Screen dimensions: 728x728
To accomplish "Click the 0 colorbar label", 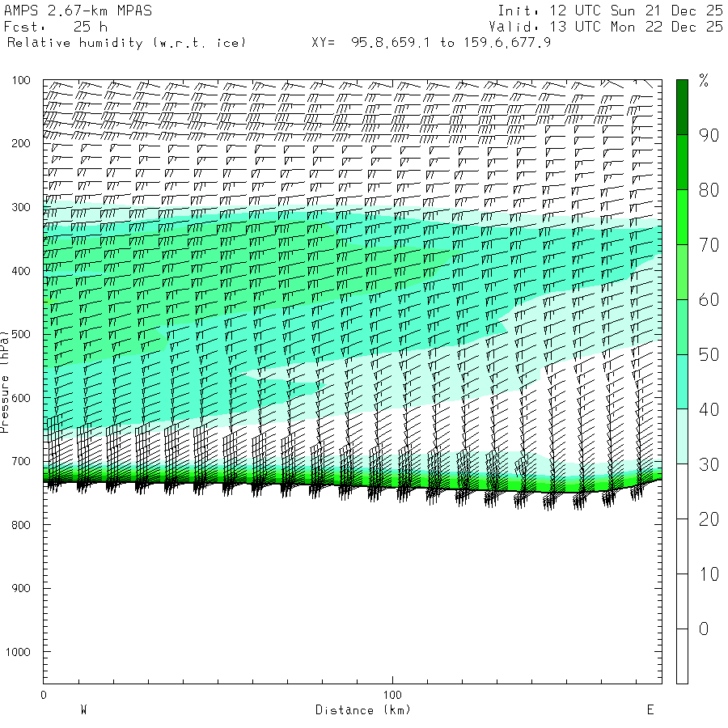I will pos(704,629).
